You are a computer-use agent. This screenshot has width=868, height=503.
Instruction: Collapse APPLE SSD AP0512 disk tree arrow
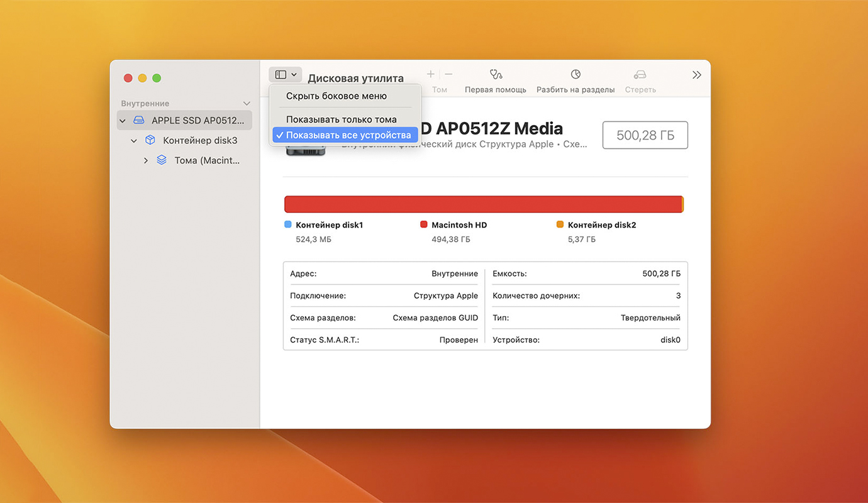click(x=123, y=121)
